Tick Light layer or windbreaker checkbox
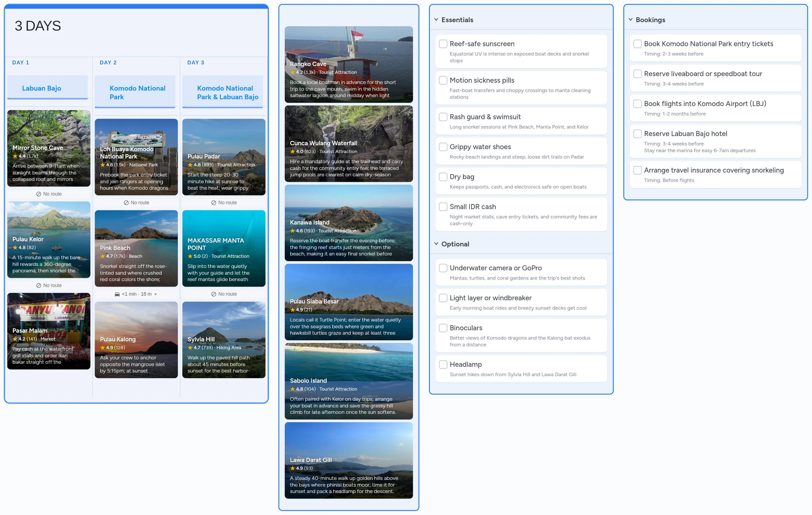The height and width of the screenshot is (515, 812). pos(443,298)
